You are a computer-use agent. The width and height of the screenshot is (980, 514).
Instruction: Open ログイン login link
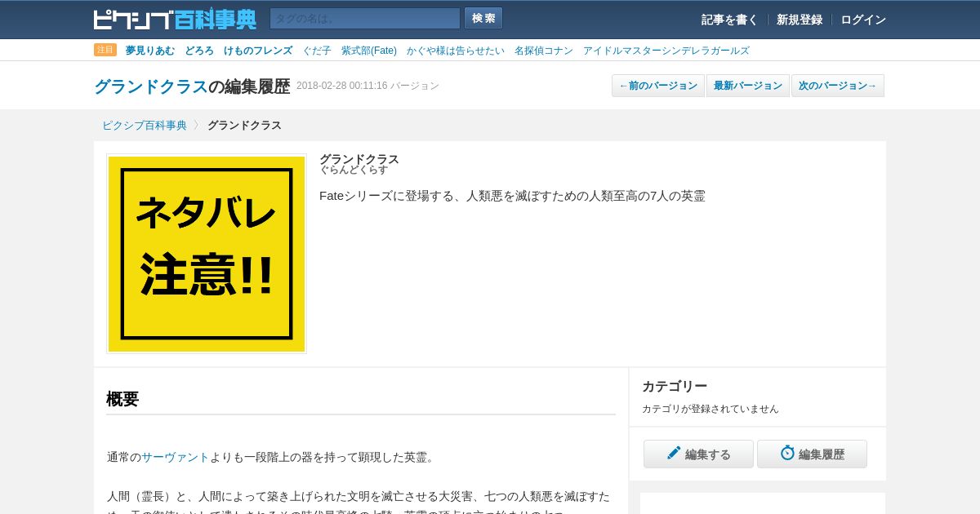pyautogui.click(x=863, y=20)
